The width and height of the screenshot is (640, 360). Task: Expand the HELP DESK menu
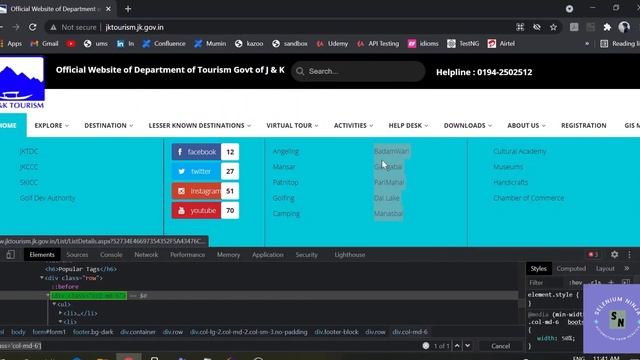(408, 126)
